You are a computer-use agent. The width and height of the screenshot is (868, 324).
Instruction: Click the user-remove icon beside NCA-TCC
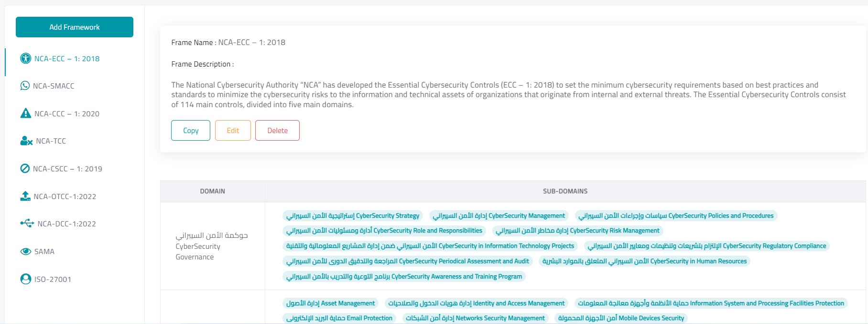pyautogui.click(x=26, y=141)
